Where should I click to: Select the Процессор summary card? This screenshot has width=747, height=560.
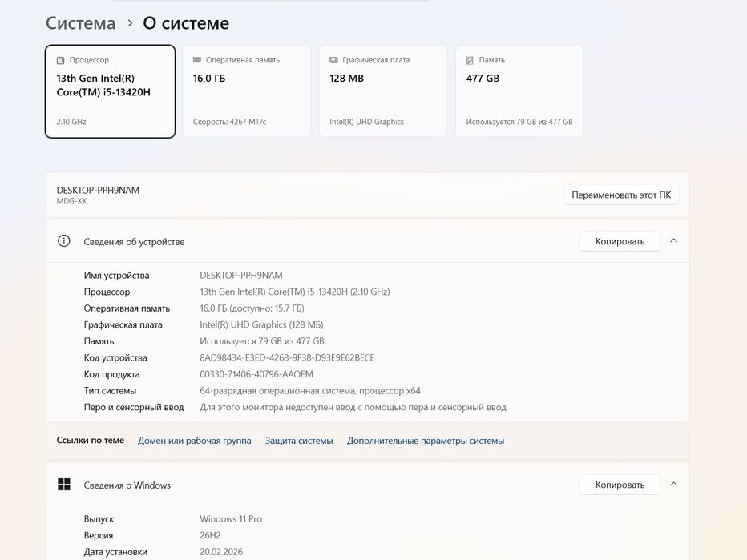pyautogui.click(x=110, y=91)
